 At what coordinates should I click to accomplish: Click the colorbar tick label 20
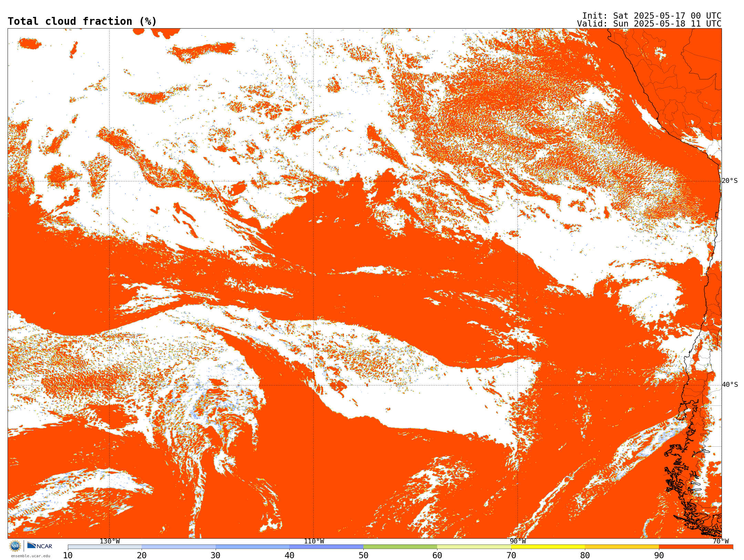[x=142, y=556]
